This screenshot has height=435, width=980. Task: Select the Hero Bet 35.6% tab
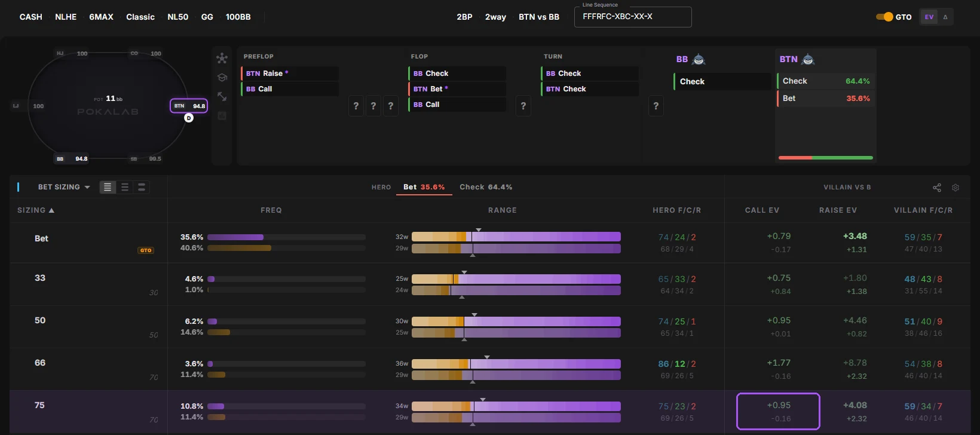(424, 187)
